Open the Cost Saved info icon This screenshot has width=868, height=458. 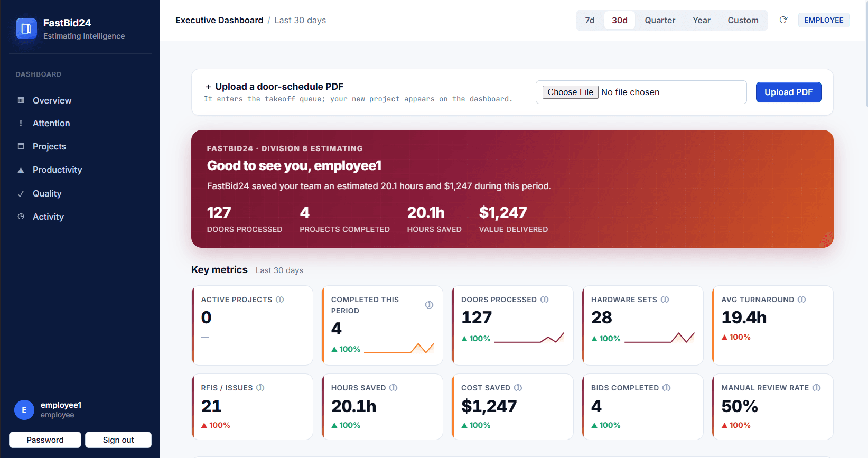518,388
